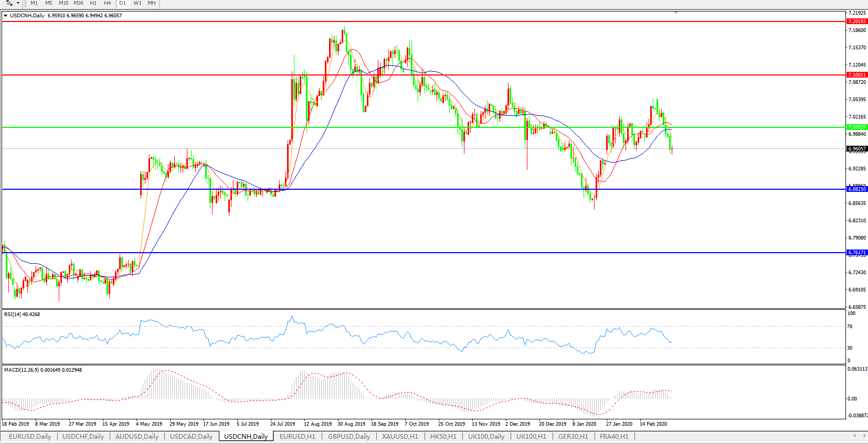
Task: Go to the GBPUSD,Daily chart tab
Action: (x=349, y=436)
